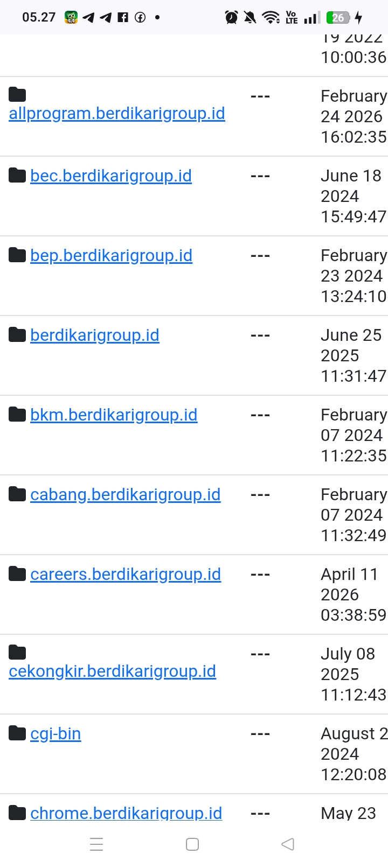Click folder icon beside bec.berdikarigroup.id
Viewport: 388px width, 868px height.
(17, 176)
